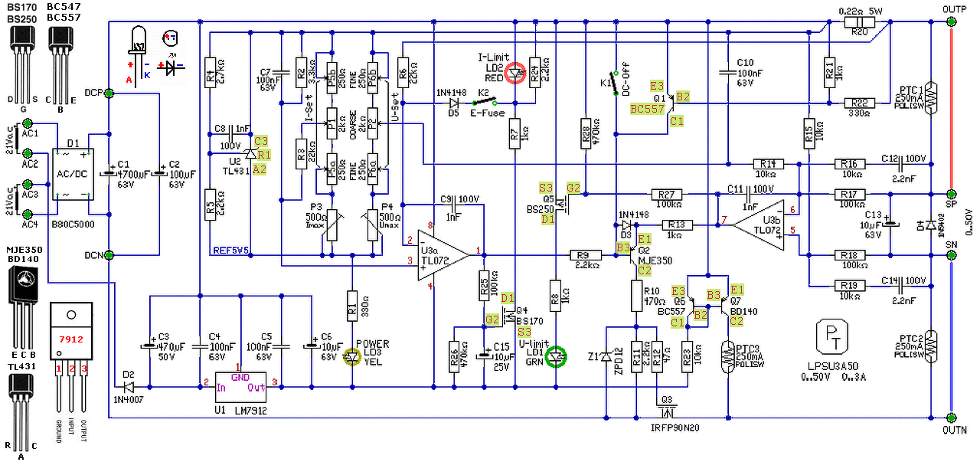980x462 pixels.
Task: Select the Z1 ZPD12 zener diode
Action: [607, 358]
